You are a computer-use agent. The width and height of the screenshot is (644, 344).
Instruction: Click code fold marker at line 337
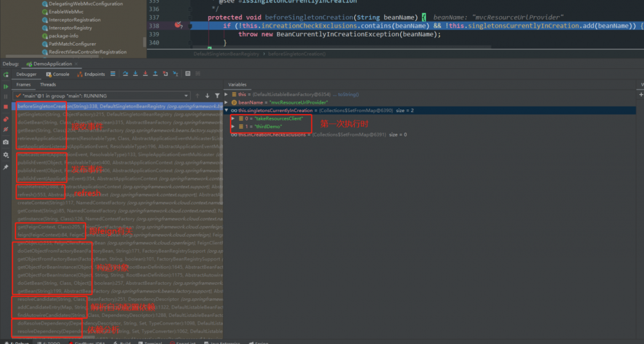coord(190,17)
